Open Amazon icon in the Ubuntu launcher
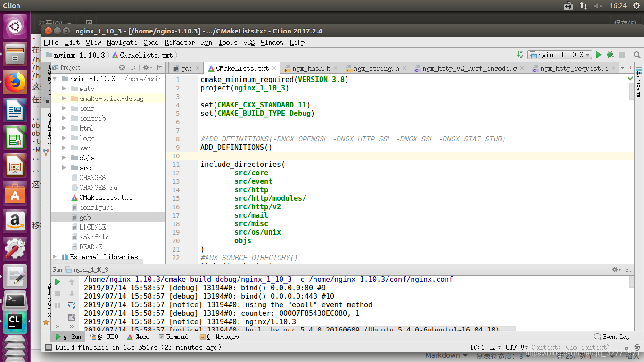 coord(15,221)
